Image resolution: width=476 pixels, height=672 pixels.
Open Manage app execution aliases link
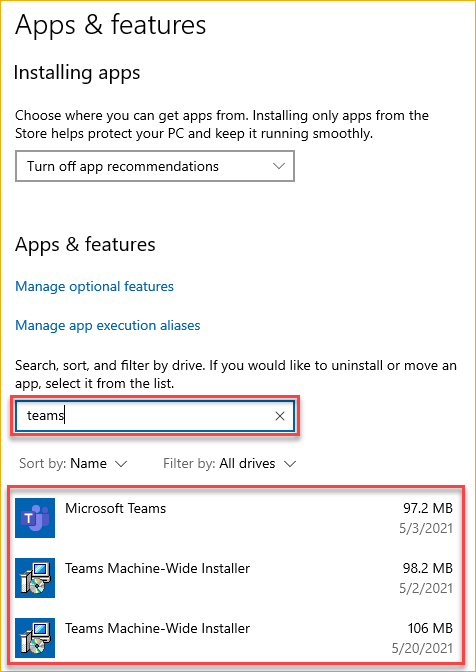(108, 325)
